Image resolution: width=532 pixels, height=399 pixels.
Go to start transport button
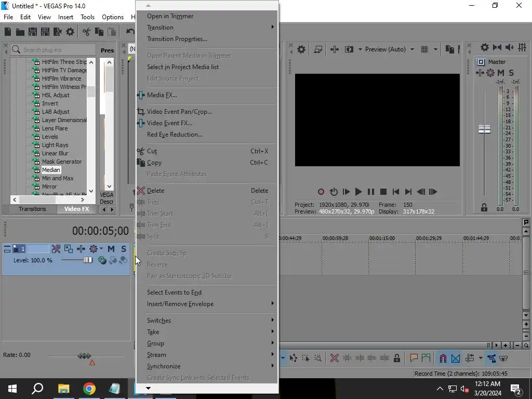click(x=395, y=192)
